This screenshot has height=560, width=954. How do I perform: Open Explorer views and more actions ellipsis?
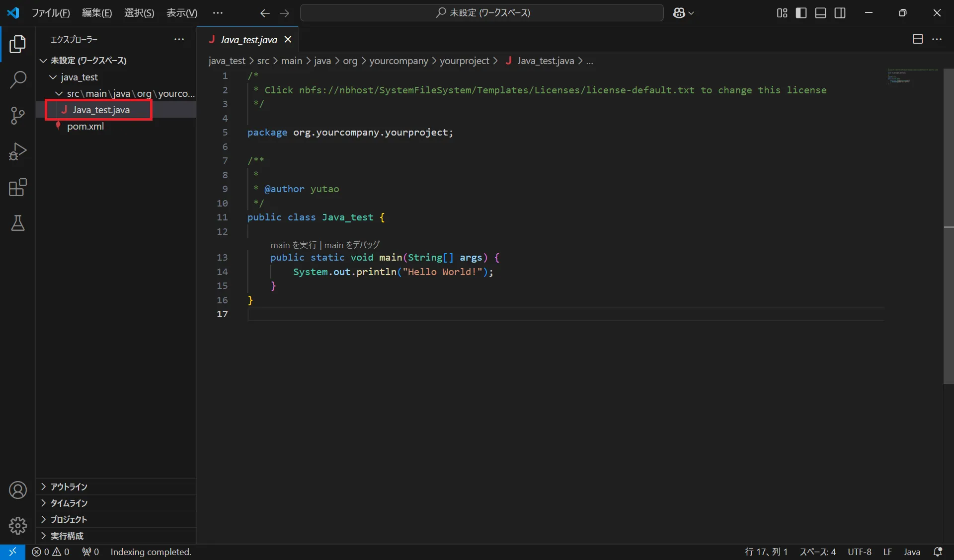[x=179, y=39]
